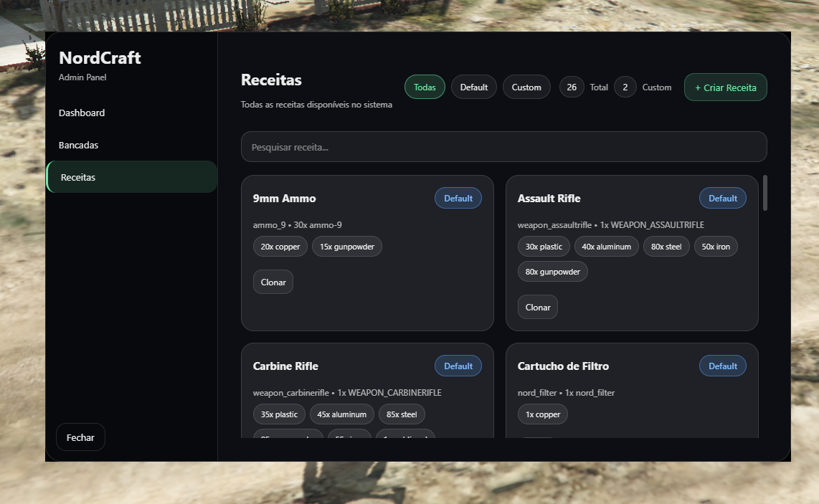Select the 35x plastic chip
This screenshot has height=504, width=819.
(x=279, y=414)
